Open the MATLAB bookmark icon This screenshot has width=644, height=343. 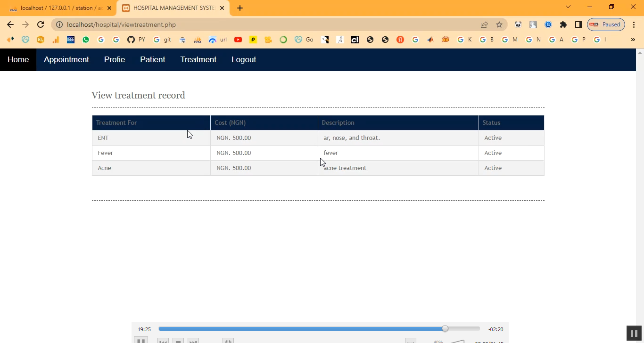(430, 40)
